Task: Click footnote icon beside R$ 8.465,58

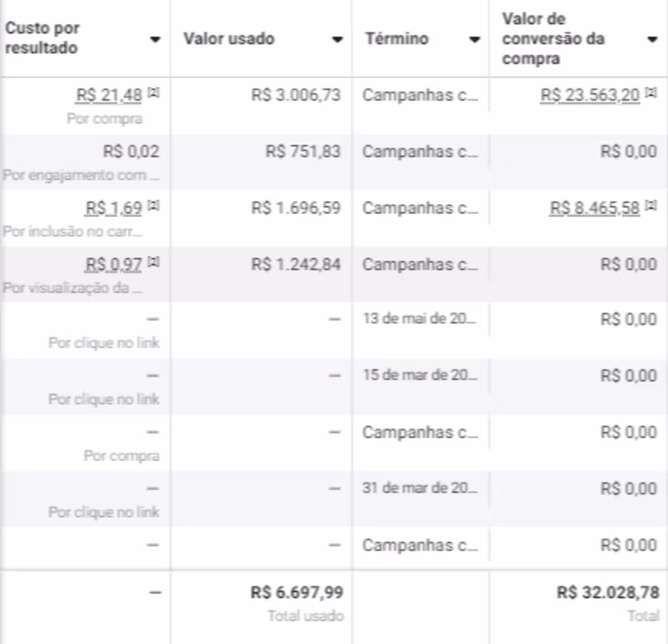Action: point(651,205)
